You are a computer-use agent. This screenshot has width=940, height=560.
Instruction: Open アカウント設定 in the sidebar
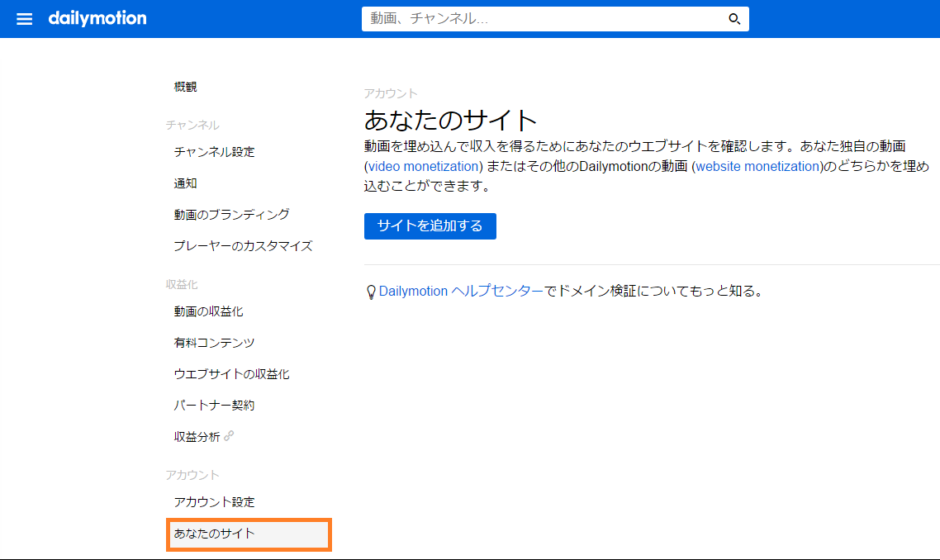[214, 502]
